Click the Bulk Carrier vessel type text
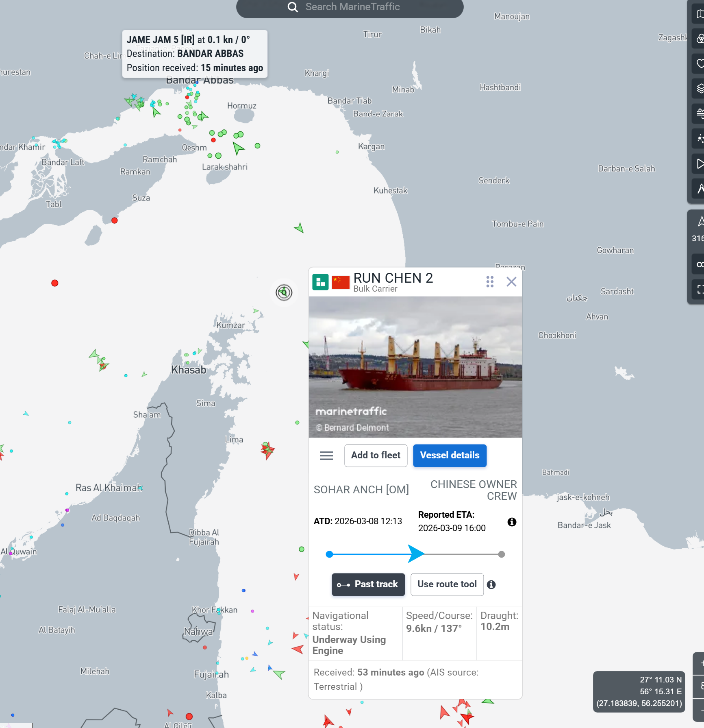The image size is (704, 728). point(375,289)
